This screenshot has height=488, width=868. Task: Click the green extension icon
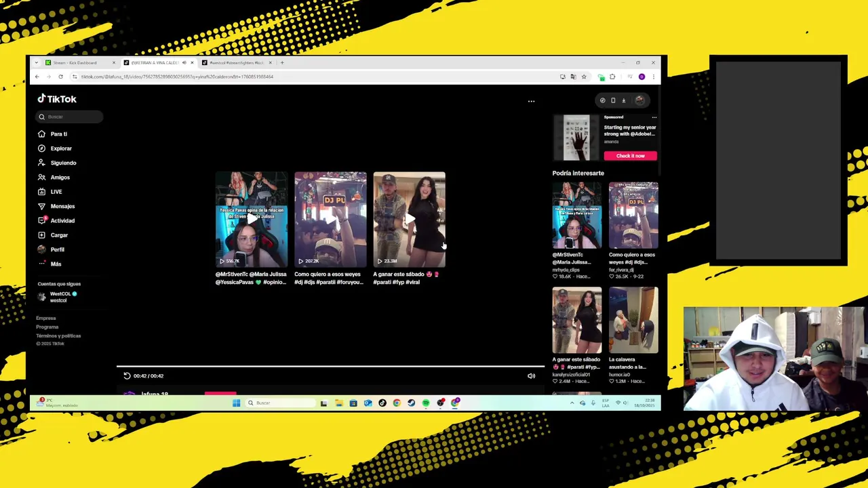[x=601, y=77]
